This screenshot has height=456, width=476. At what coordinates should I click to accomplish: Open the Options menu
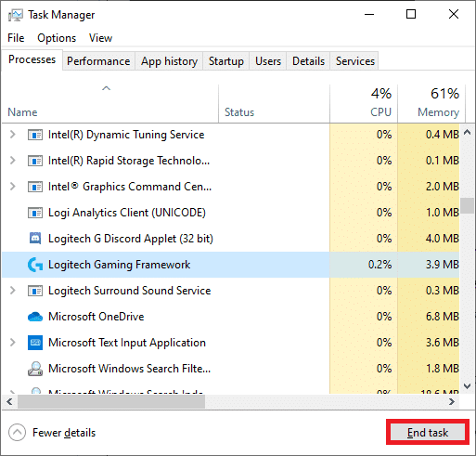point(57,38)
